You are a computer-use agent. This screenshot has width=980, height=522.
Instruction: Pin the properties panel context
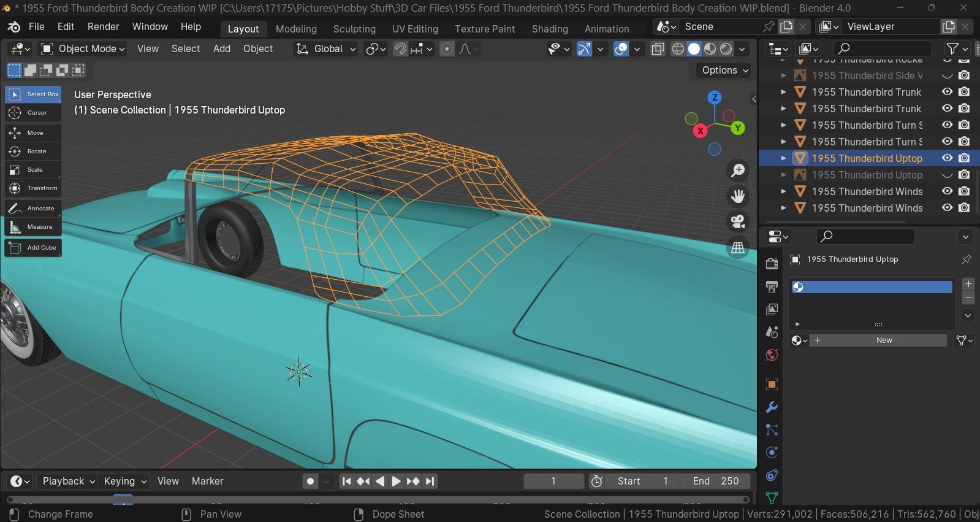967,259
